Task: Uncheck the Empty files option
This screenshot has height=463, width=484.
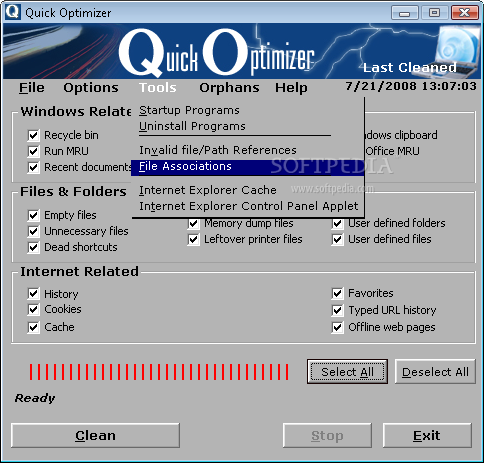Action: click(x=33, y=215)
